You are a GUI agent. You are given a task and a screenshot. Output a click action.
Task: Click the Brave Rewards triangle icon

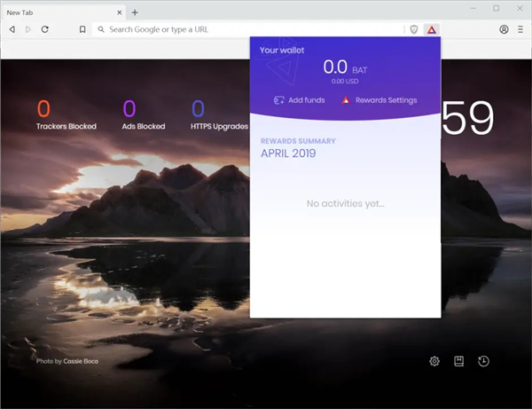431,30
